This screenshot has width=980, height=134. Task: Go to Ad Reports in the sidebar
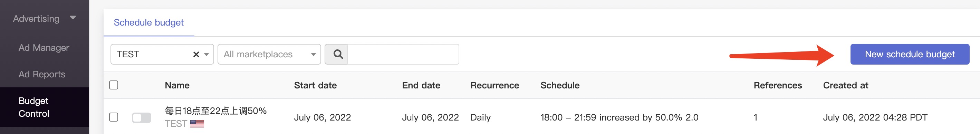42,74
